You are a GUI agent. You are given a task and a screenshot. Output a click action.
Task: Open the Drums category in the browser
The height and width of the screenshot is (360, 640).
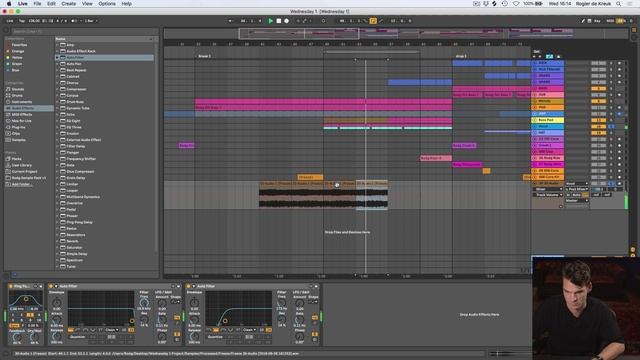click(x=17, y=96)
